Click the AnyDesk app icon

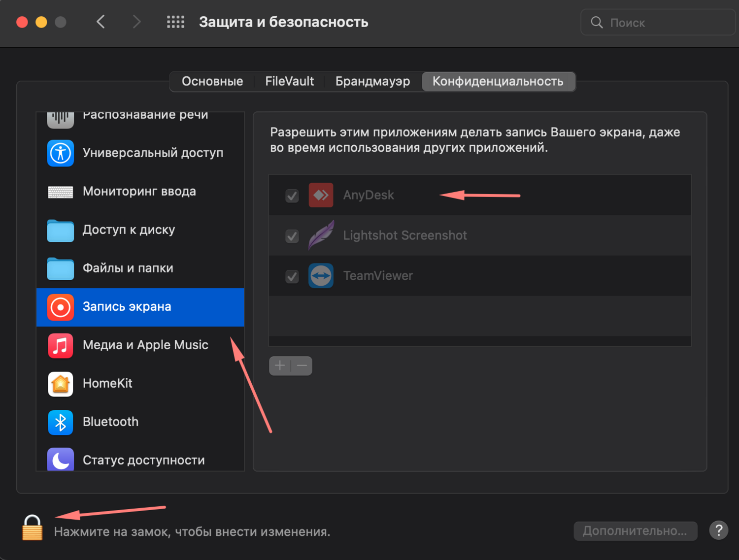coord(321,195)
